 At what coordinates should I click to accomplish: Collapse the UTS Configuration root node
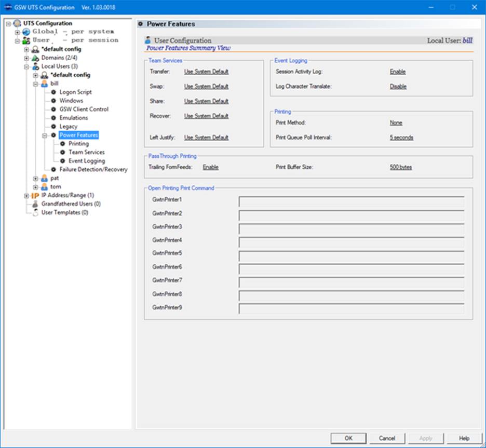click(x=8, y=23)
